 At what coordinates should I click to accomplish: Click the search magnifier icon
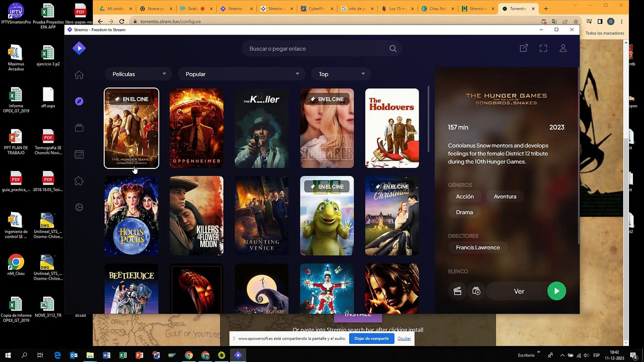tap(393, 49)
